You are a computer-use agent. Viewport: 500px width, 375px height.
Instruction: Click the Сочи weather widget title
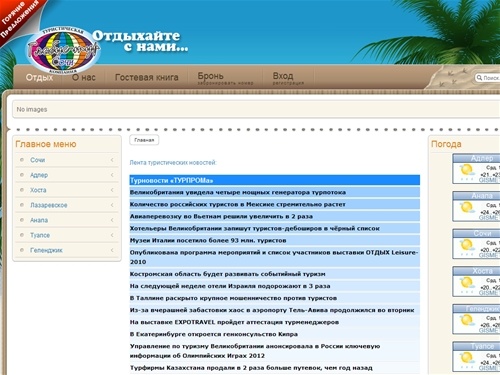point(482,233)
